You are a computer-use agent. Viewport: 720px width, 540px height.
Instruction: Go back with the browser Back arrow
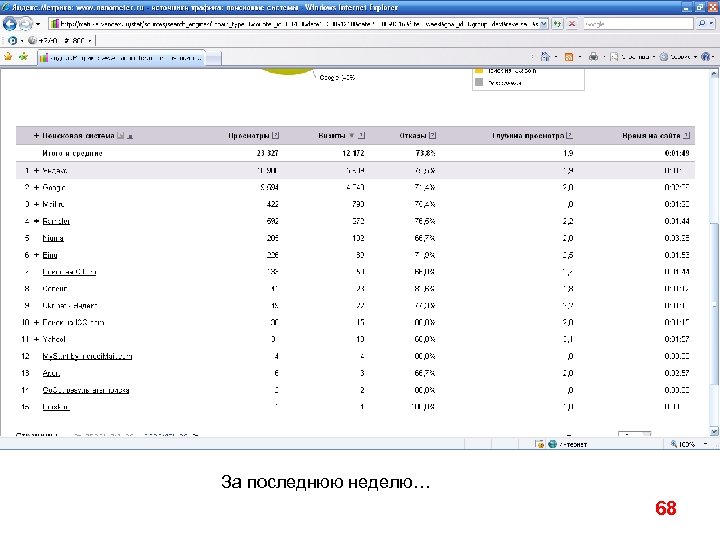pyautogui.click(x=9, y=23)
